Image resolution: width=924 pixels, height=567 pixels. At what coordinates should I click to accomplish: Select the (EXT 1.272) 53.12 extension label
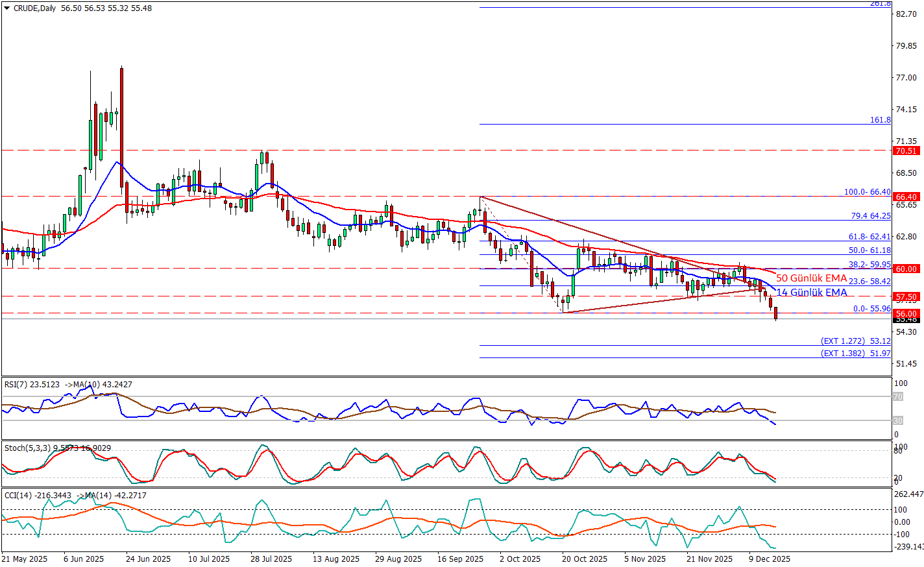pos(855,341)
